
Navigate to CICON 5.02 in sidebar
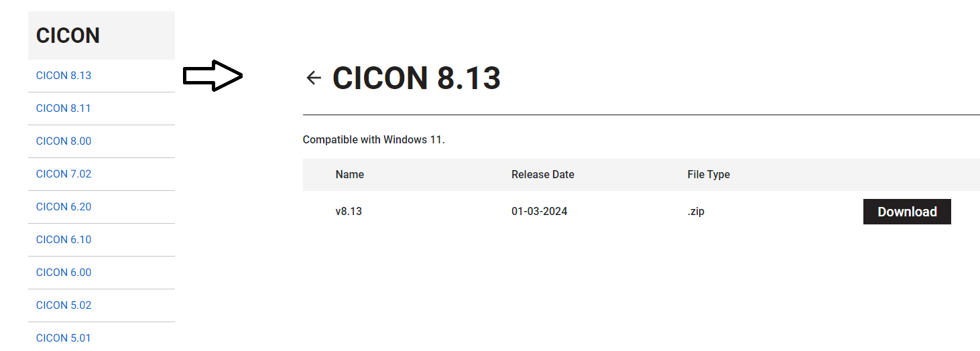(64, 305)
